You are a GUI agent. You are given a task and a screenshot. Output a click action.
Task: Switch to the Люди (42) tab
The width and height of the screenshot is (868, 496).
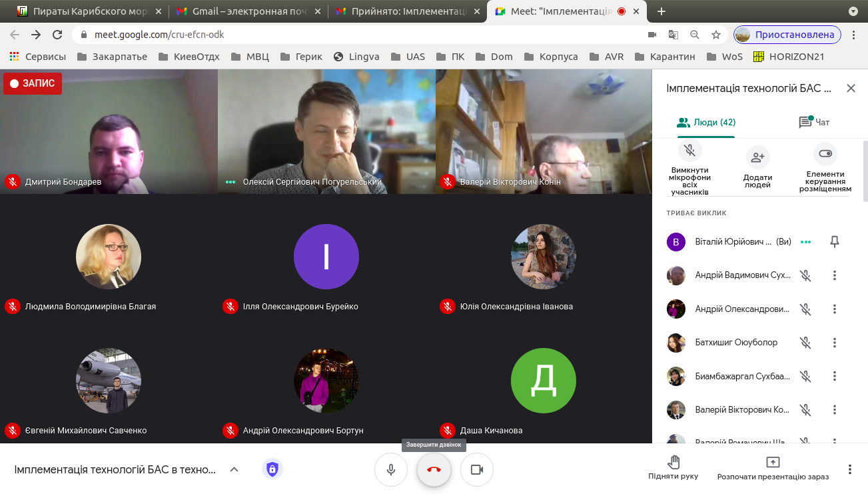(706, 123)
